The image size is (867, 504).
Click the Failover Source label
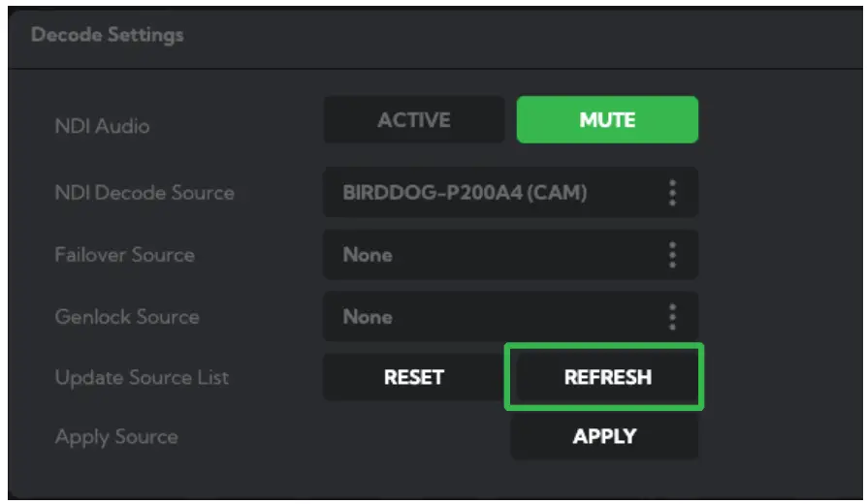(x=125, y=255)
